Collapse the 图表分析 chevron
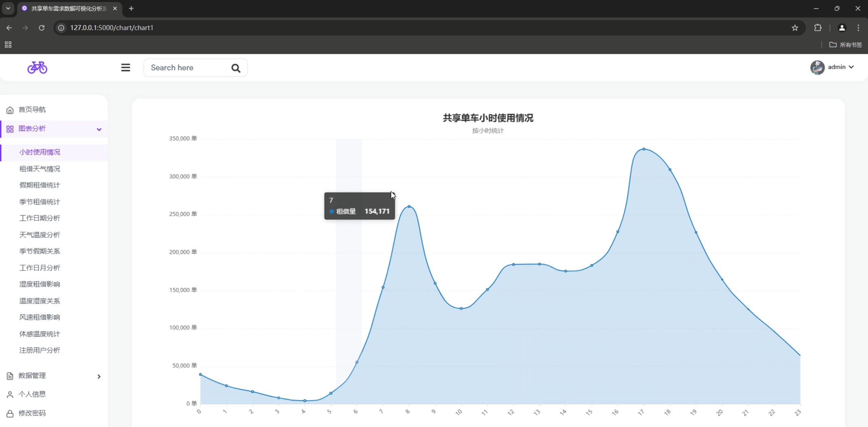Viewport: 868px width, 427px height. pyautogui.click(x=99, y=129)
